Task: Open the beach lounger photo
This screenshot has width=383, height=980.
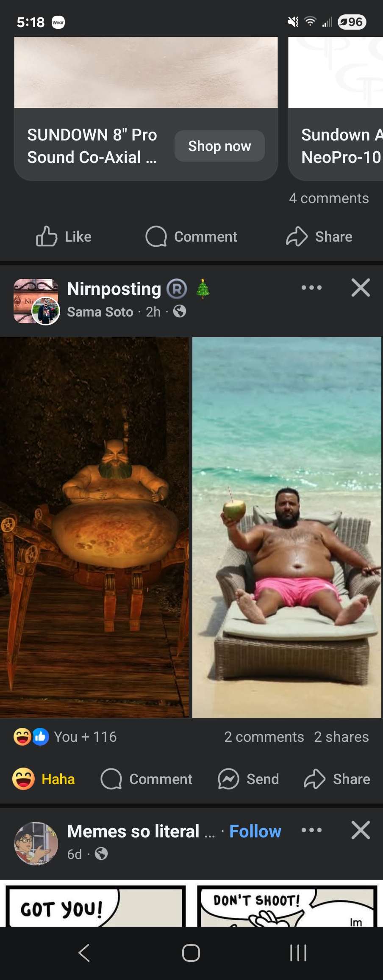Action: (x=287, y=527)
